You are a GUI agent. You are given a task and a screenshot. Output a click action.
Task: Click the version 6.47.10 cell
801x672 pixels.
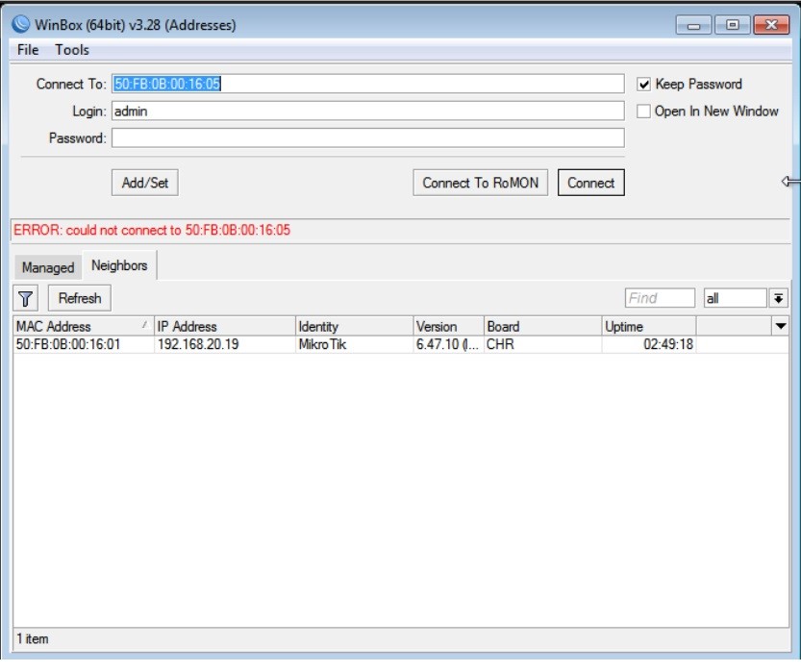pos(448,345)
